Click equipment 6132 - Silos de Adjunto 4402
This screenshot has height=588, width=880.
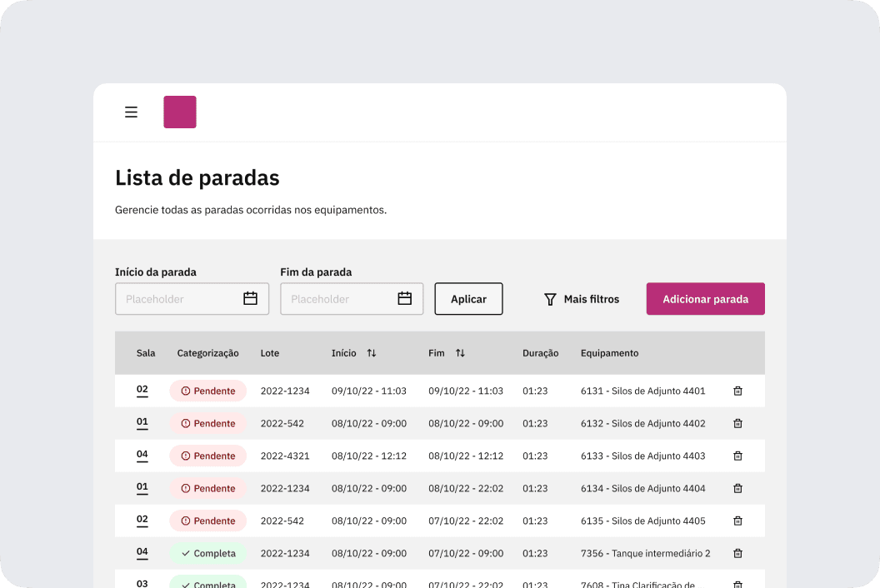click(643, 424)
